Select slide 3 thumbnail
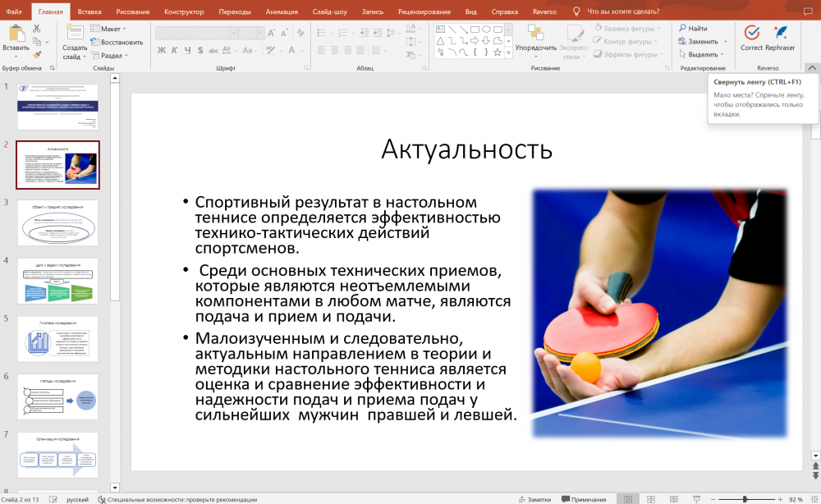821x504 pixels. point(57,222)
